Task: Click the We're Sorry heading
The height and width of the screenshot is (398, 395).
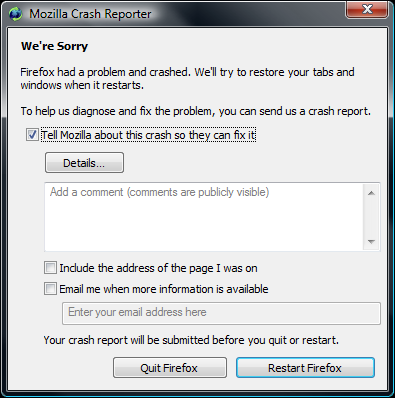Action: point(55,46)
